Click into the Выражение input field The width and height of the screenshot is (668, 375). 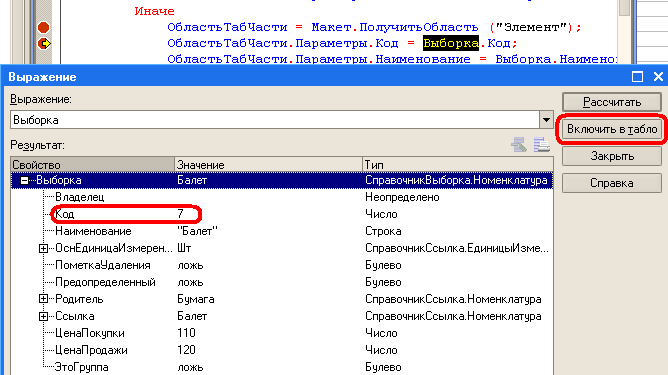pyautogui.click(x=275, y=120)
